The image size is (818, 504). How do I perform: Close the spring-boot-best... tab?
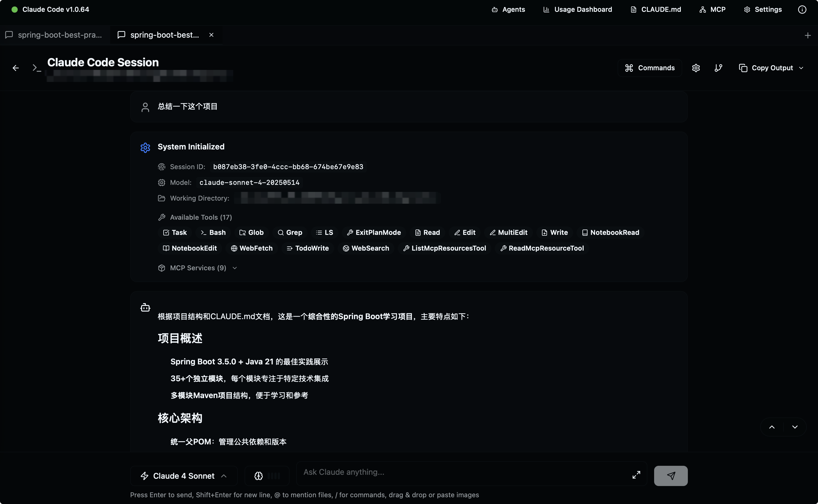[211, 35]
